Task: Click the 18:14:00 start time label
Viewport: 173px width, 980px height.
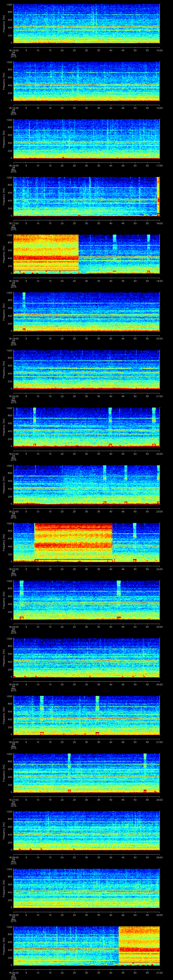Action: click(x=13, y=50)
